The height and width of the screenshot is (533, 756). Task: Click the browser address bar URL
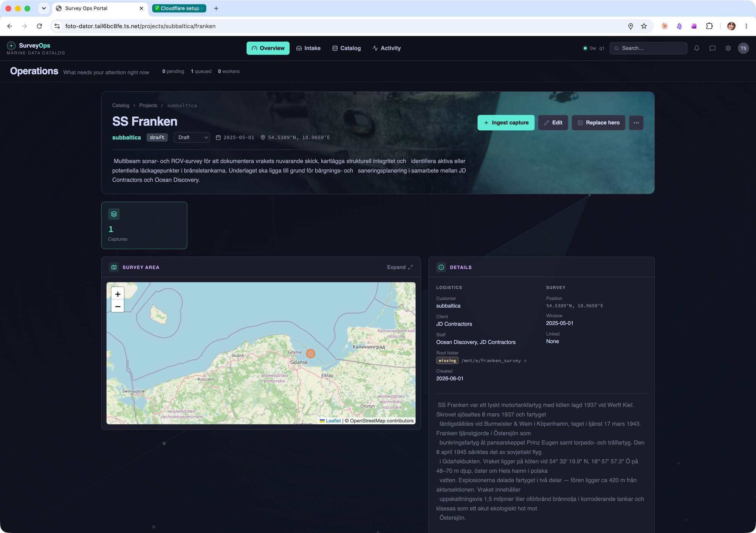(x=141, y=26)
